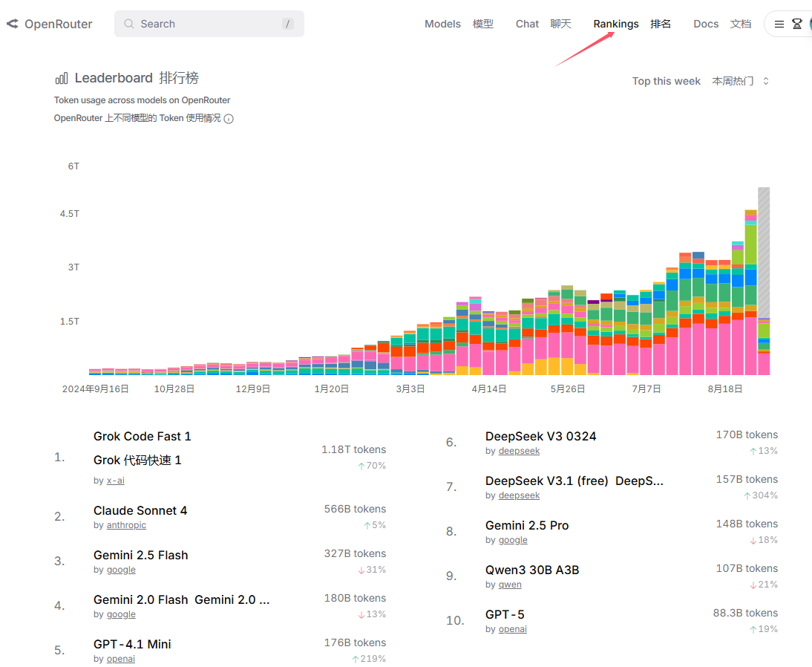Image resolution: width=812 pixels, height=667 pixels.
Task: Click the hourglass icon in top bar
Action: click(x=797, y=24)
